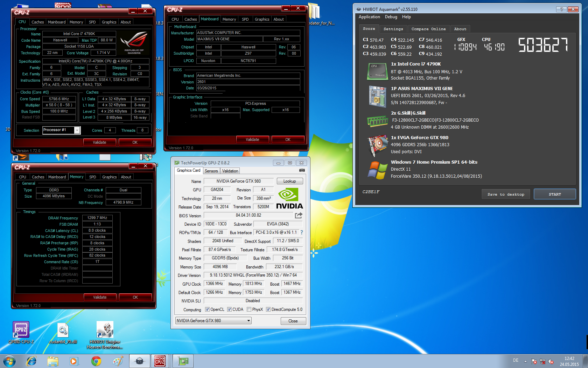Toggle the DirectCompute 5.0 checkbox
This screenshot has height=368, width=588.
(268, 309)
